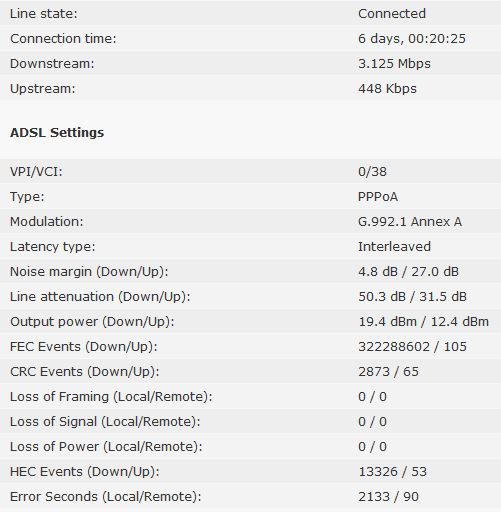The height and width of the screenshot is (512, 501).
Task: Select the Error Seconds value 2133 / 90
Action: point(388,497)
